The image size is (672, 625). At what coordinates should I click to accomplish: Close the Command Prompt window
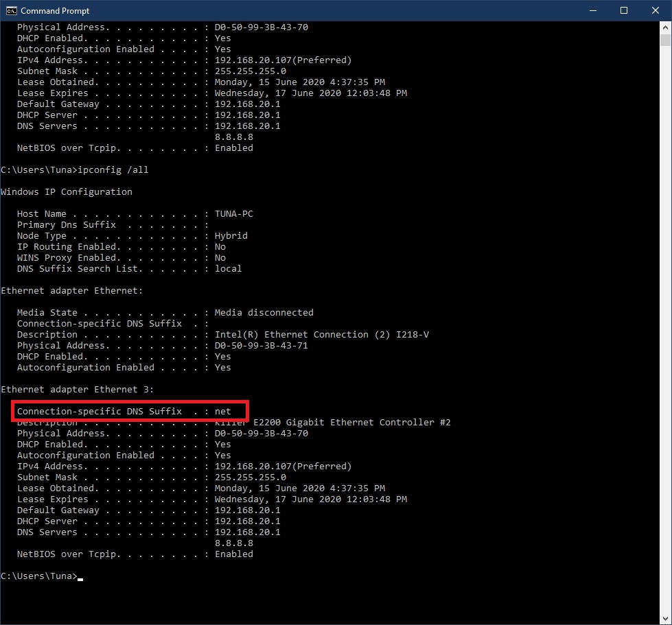656,10
